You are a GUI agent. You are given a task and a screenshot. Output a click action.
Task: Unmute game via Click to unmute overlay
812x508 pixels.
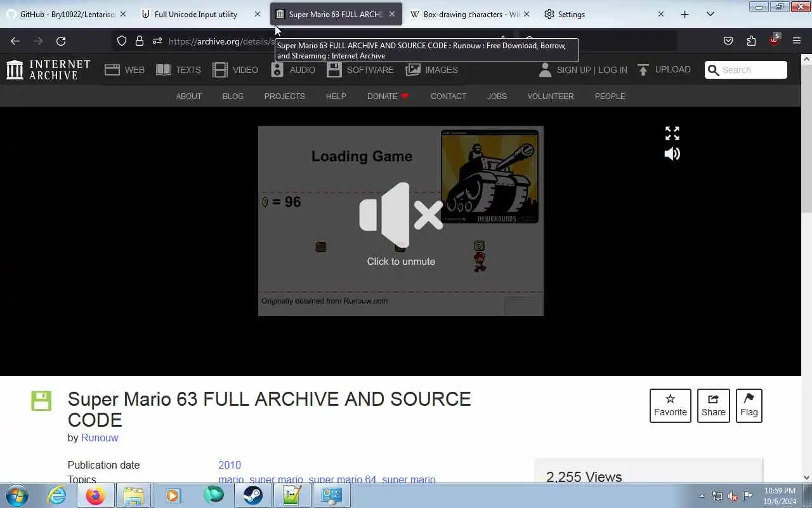[401, 224]
